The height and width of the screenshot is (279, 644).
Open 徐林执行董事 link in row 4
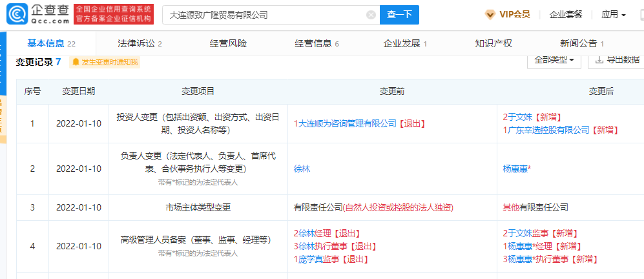[x=323, y=247]
